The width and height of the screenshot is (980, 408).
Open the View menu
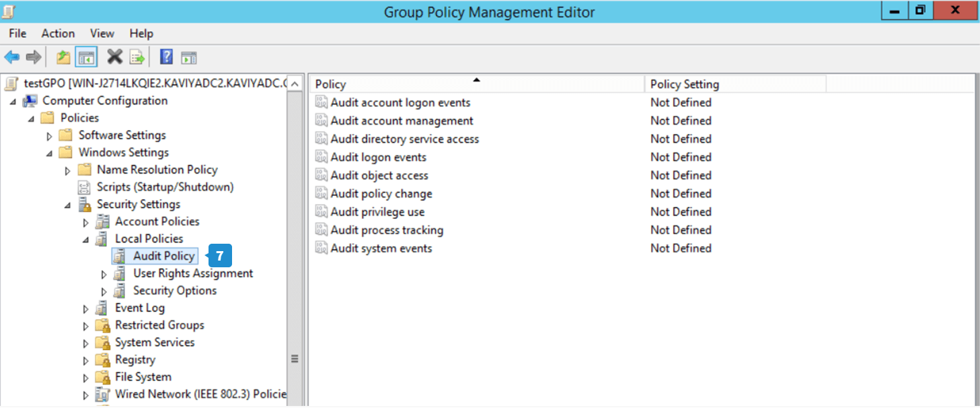(x=102, y=33)
